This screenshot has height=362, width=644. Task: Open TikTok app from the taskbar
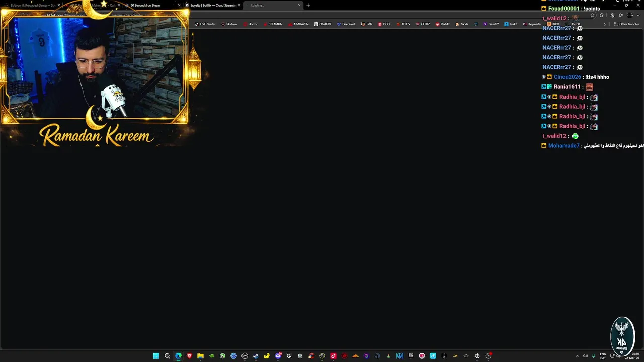333,356
